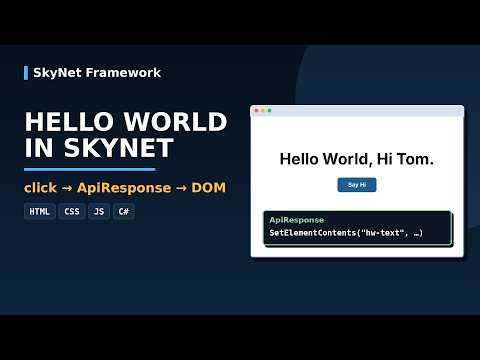
Task: Select the C# tag badge
Action: 124,211
